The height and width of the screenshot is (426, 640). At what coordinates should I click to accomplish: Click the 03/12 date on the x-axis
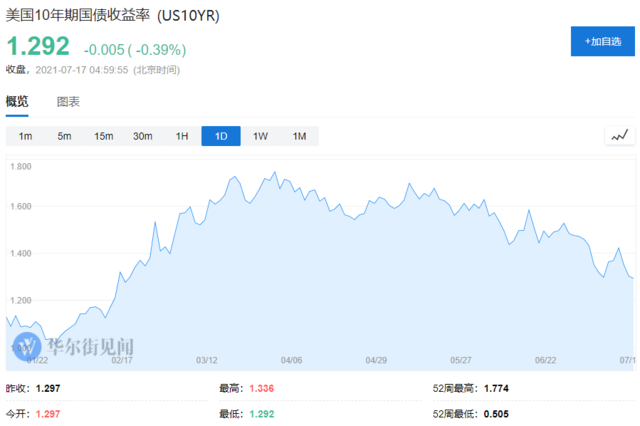207,361
